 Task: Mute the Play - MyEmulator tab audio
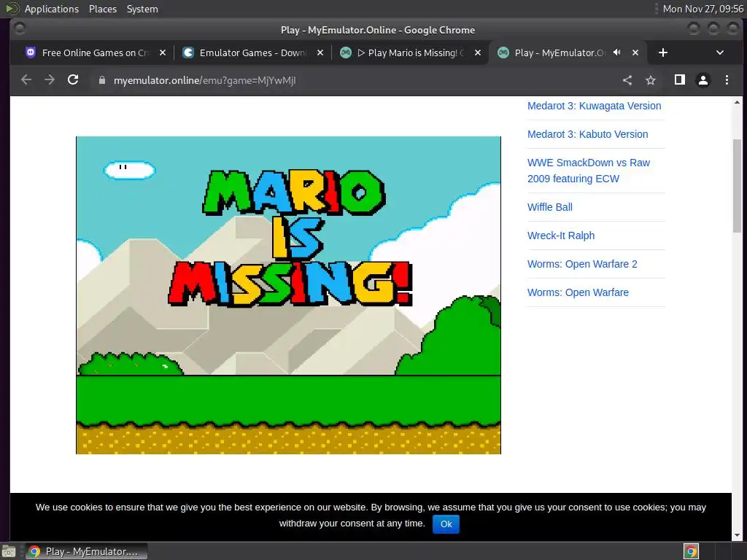617,52
